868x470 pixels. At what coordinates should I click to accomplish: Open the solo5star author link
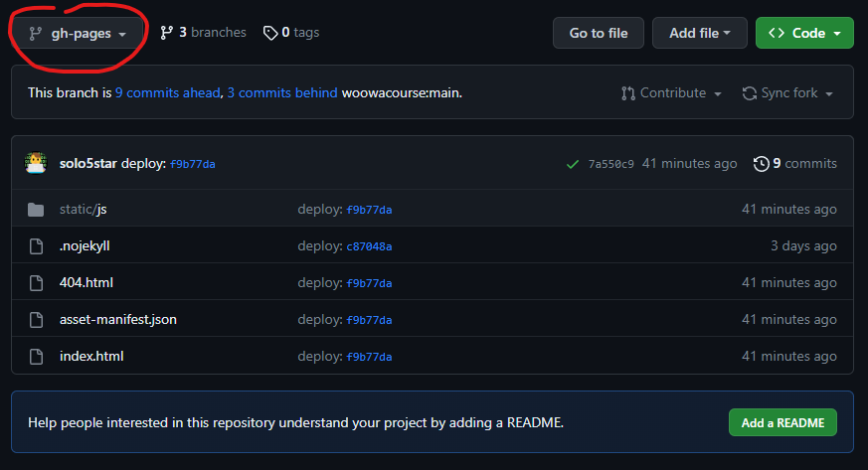(88, 164)
